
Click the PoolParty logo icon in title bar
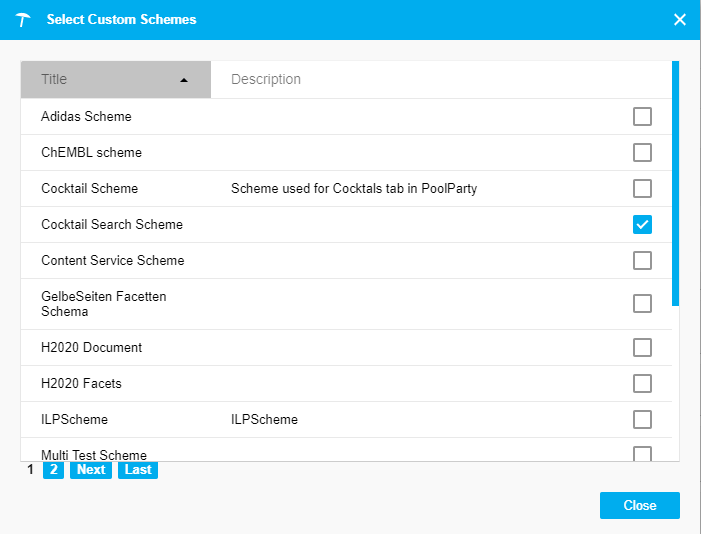tap(24, 20)
